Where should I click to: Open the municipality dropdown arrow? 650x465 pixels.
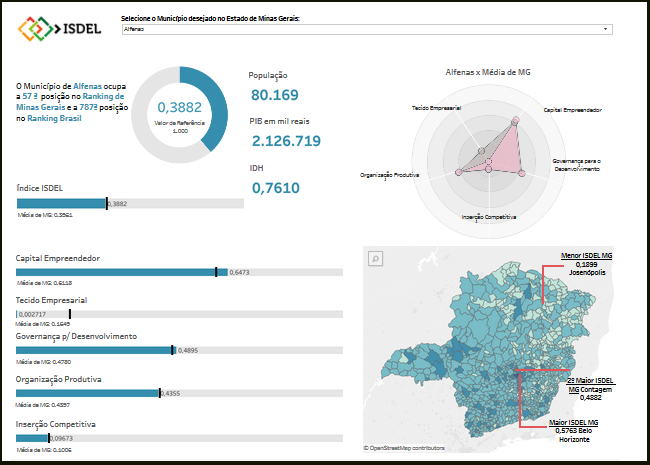[x=606, y=30]
